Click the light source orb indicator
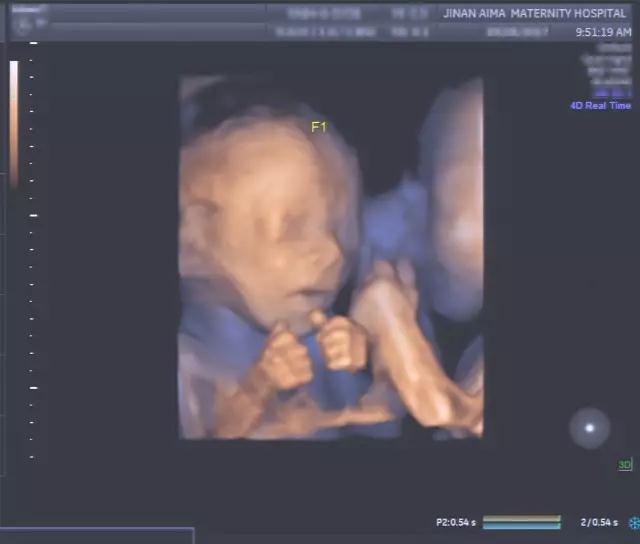Screen dimensions: 640x544 tap(589, 428)
